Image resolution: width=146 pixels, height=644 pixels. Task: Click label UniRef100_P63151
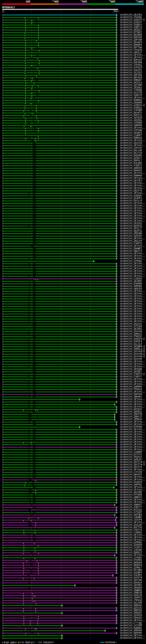[131, 223]
